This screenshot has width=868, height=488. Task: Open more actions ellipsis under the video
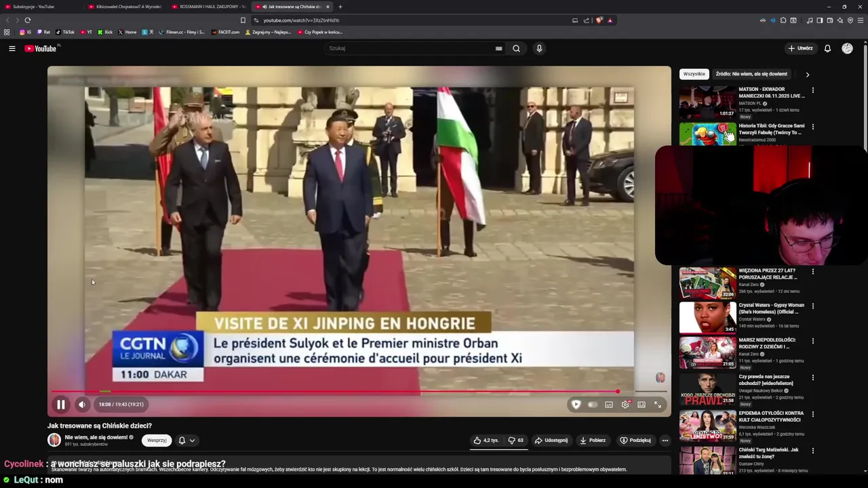665,441
